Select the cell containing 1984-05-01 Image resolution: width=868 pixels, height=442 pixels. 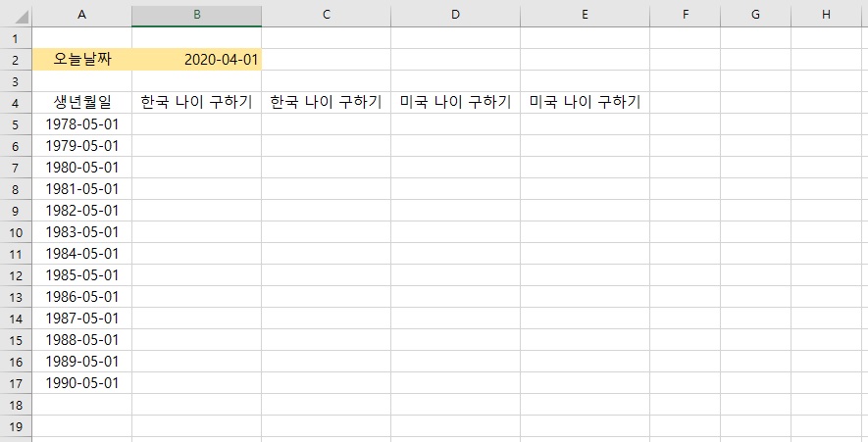(x=82, y=254)
